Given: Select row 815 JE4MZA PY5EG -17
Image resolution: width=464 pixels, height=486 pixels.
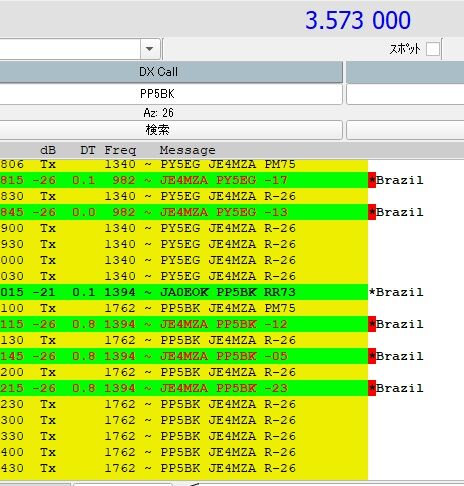Looking at the screenshot, I should pos(184,180).
